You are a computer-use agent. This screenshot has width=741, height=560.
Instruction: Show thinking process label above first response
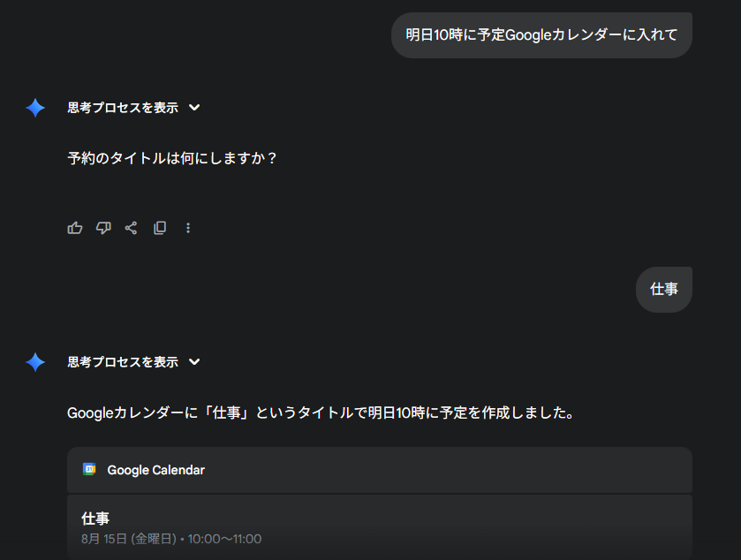pyautogui.click(x=123, y=108)
